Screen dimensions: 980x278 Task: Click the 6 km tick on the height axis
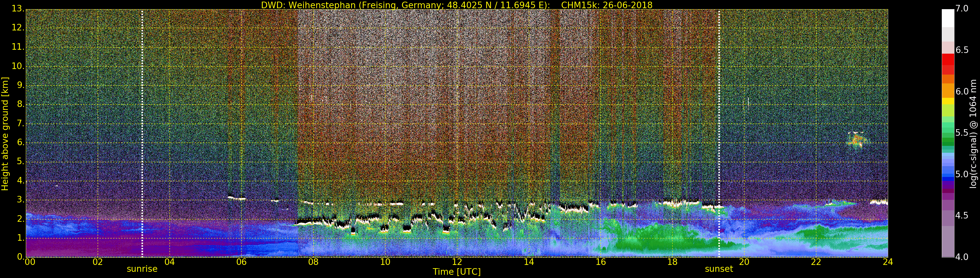[21, 142]
